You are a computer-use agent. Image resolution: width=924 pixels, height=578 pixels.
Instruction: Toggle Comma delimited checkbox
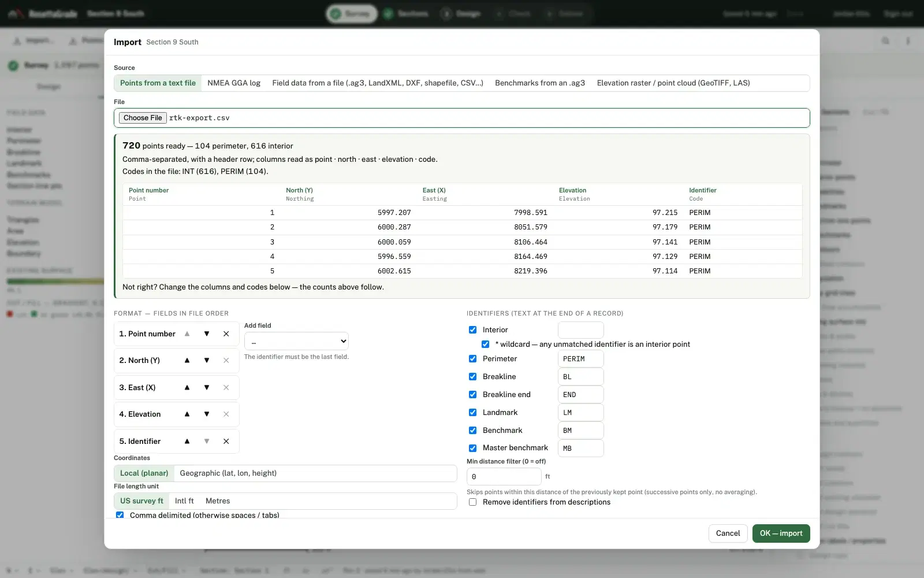(120, 515)
